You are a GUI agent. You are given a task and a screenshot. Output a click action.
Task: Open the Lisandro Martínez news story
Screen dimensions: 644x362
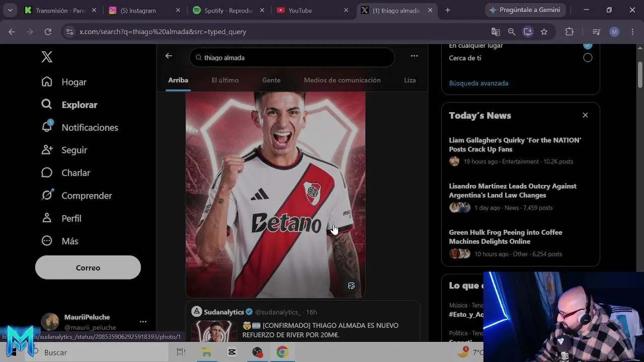coord(520,197)
